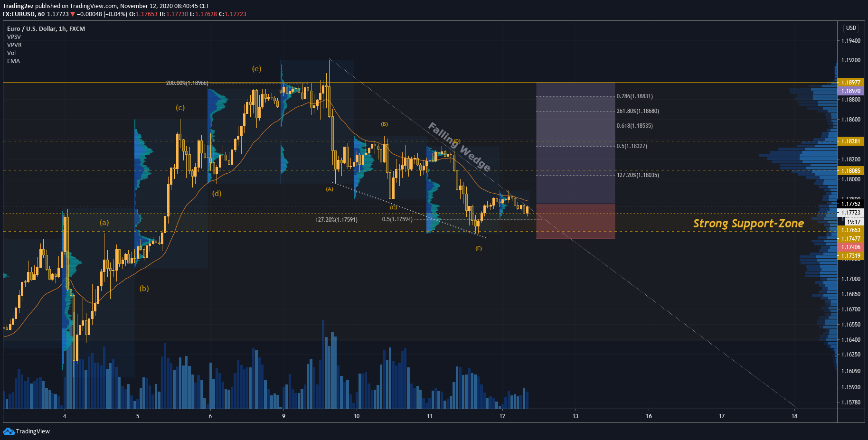Open the TradingView wordmark link
The height and width of the screenshot is (440, 868).
click(33, 431)
